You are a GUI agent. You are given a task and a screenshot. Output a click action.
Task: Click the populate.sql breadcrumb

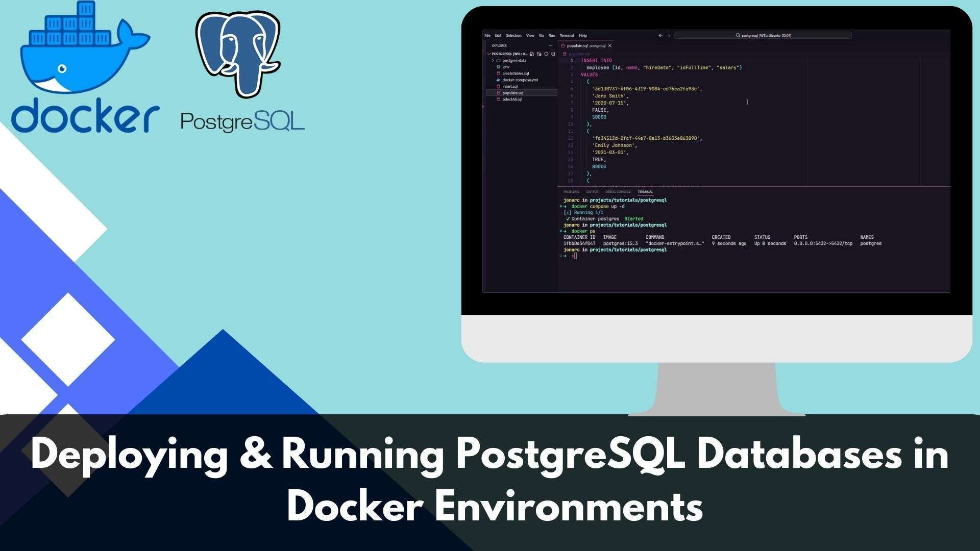coord(579,54)
